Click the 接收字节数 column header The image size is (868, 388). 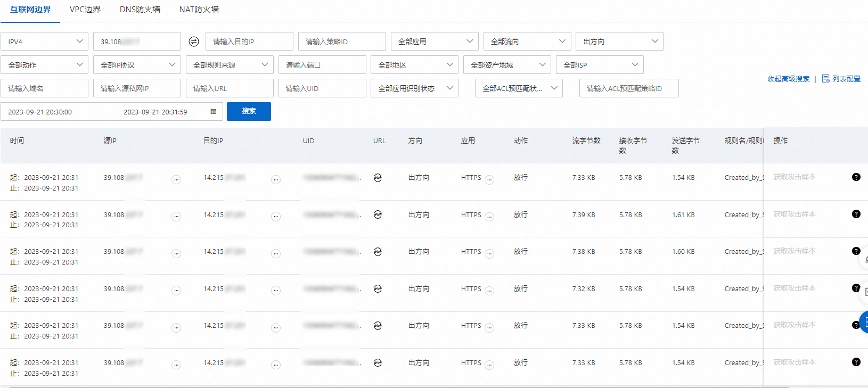tap(633, 145)
